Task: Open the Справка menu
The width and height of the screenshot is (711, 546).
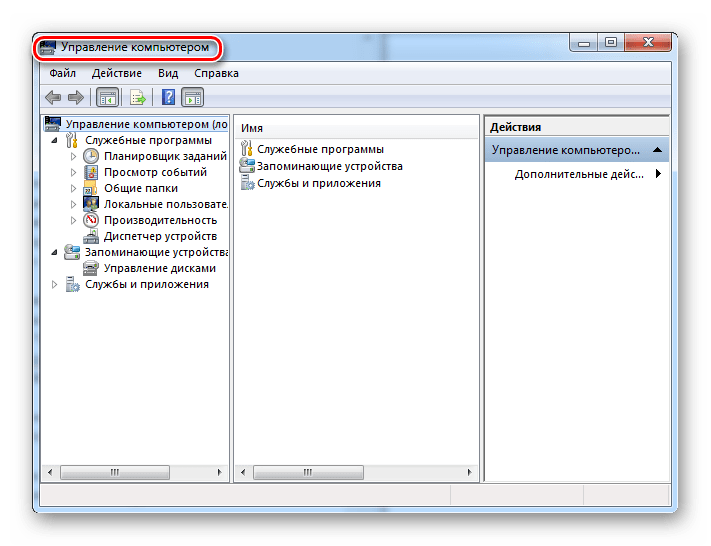Action: (216, 73)
